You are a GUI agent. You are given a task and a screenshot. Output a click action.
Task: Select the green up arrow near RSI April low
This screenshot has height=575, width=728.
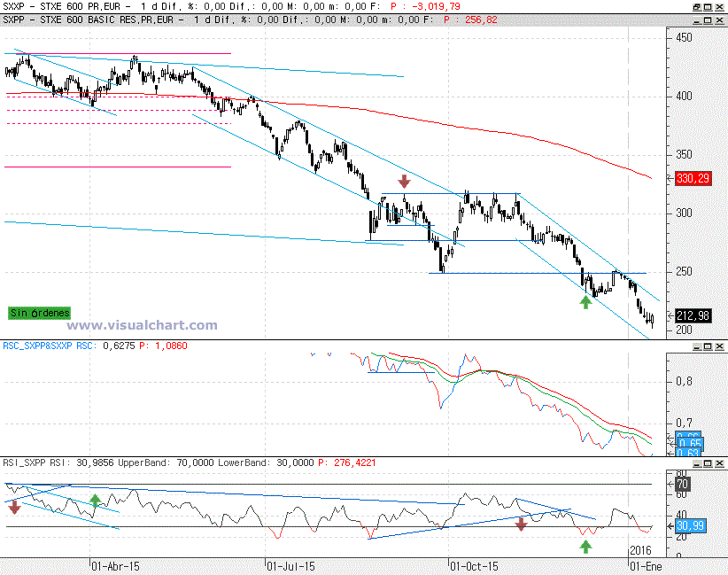(95, 500)
